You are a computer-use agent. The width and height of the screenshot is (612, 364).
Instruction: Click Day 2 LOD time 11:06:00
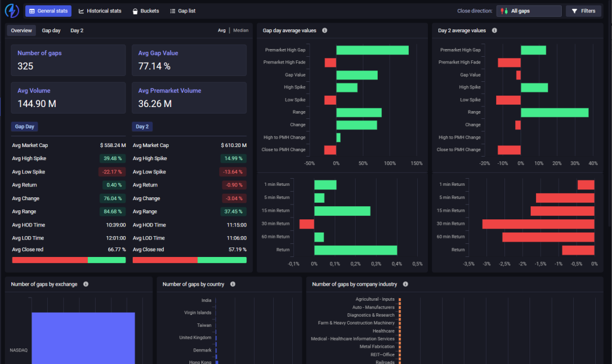coord(237,238)
